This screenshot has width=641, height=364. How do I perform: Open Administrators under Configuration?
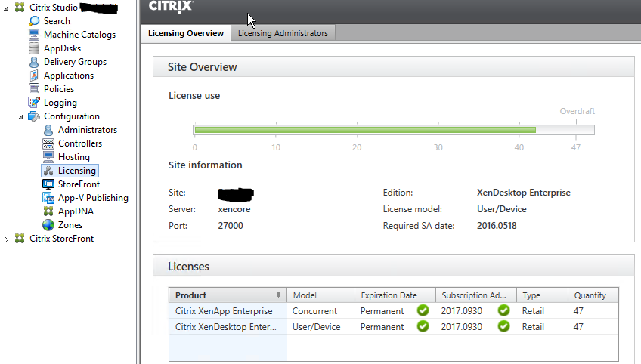[87, 130]
